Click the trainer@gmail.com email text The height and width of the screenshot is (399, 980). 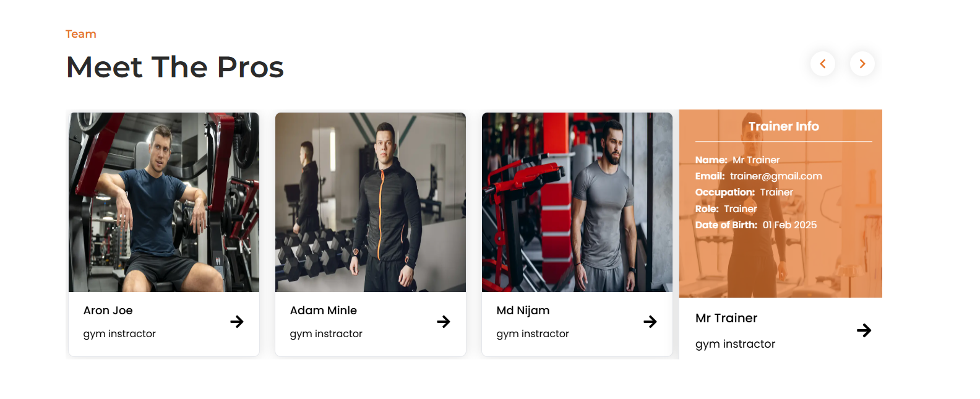pos(776,176)
